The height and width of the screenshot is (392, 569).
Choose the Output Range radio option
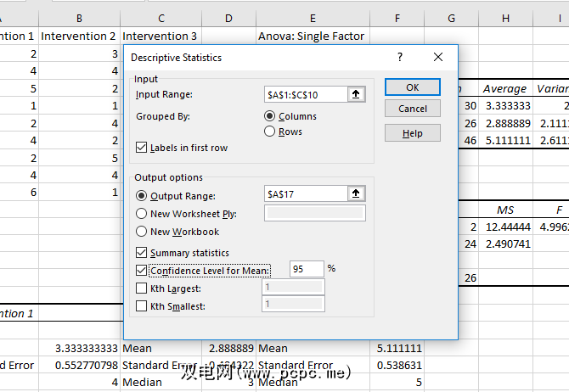[x=142, y=194]
